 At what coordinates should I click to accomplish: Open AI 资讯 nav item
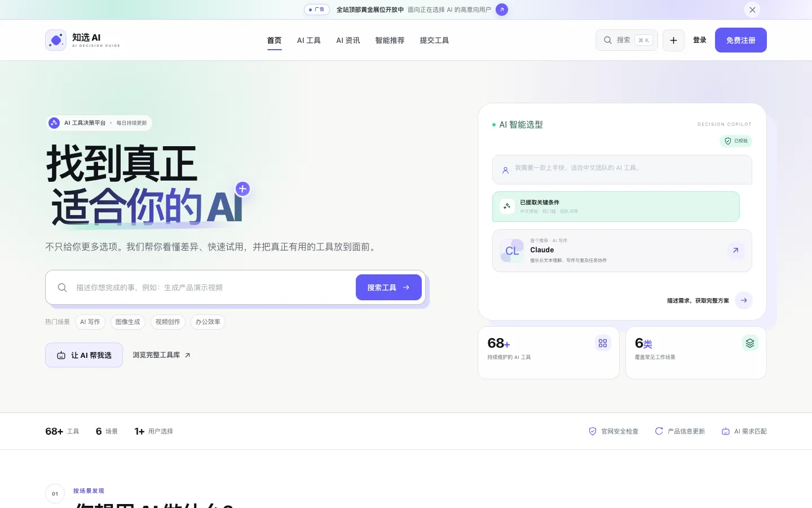pos(348,40)
